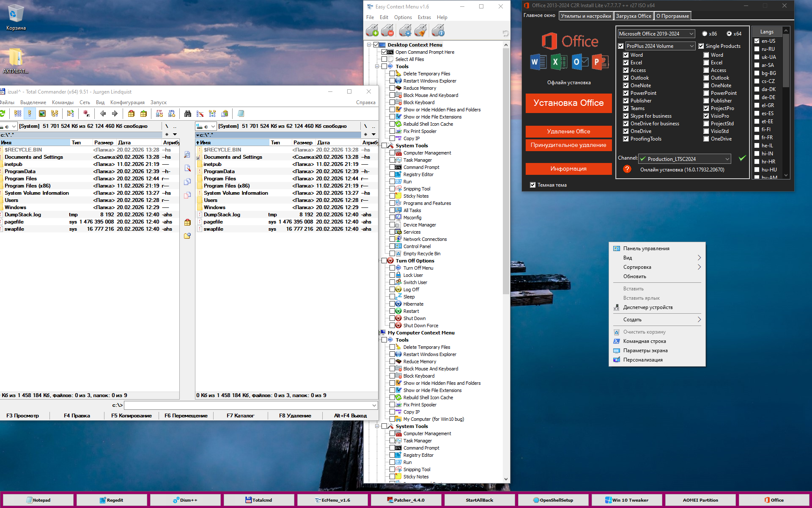The height and width of the screenshot is (508, 812).
Task: Select Диспетчер устройств in the context menu
Action: [647, 307]
